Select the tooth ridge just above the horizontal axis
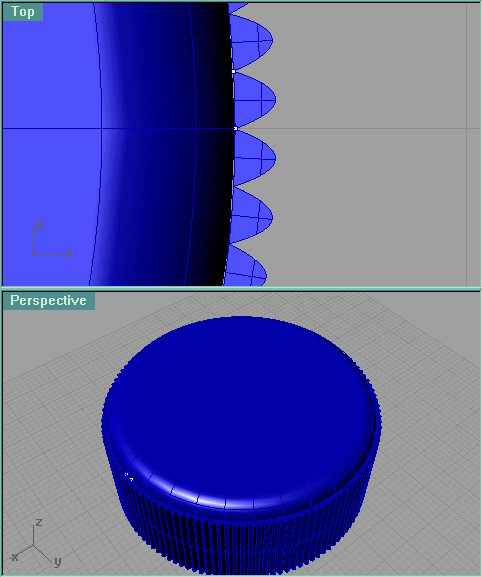 pyautogui.click(x=254, y=100)
